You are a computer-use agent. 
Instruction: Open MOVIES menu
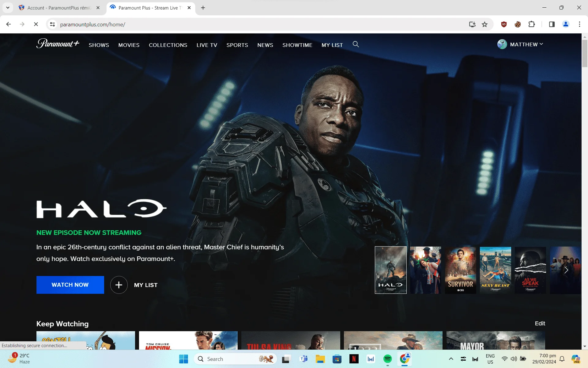tap(129, 45)
